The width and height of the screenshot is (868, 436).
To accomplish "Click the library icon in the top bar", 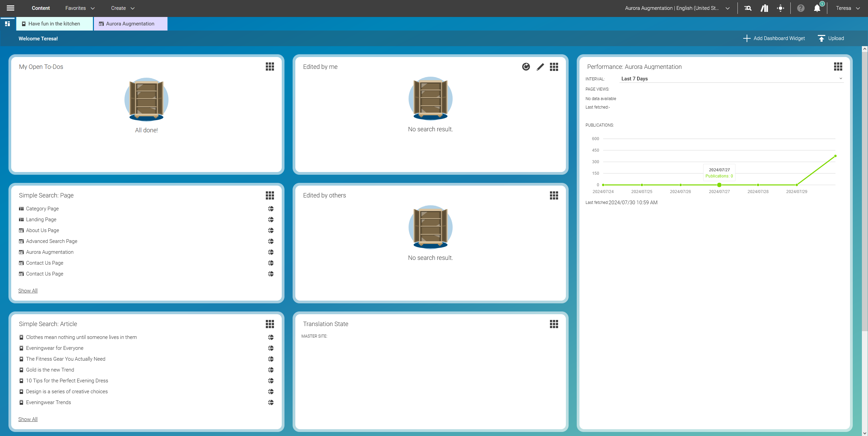I will [764, 8].
